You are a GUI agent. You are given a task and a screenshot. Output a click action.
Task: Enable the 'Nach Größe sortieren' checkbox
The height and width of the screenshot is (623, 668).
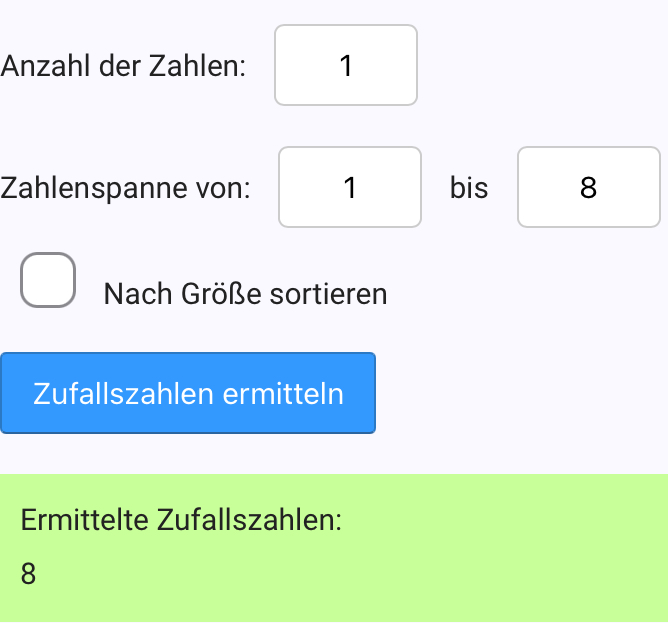48,280
